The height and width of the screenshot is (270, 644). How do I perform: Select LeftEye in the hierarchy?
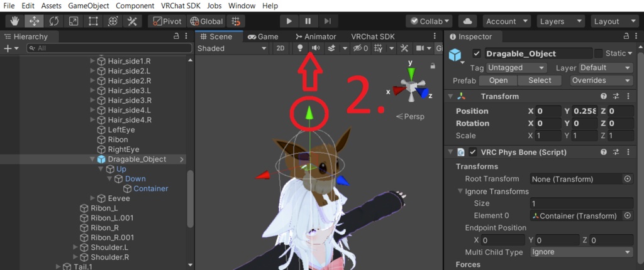pyautogui.click(x=121, y=130)
